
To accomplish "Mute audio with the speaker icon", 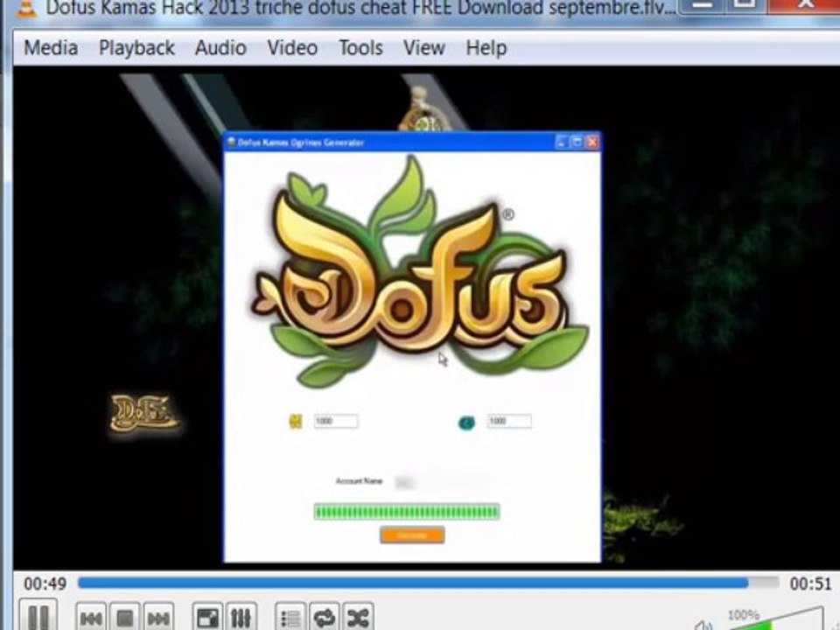I will pyautogui.click(x=703, y=625).
